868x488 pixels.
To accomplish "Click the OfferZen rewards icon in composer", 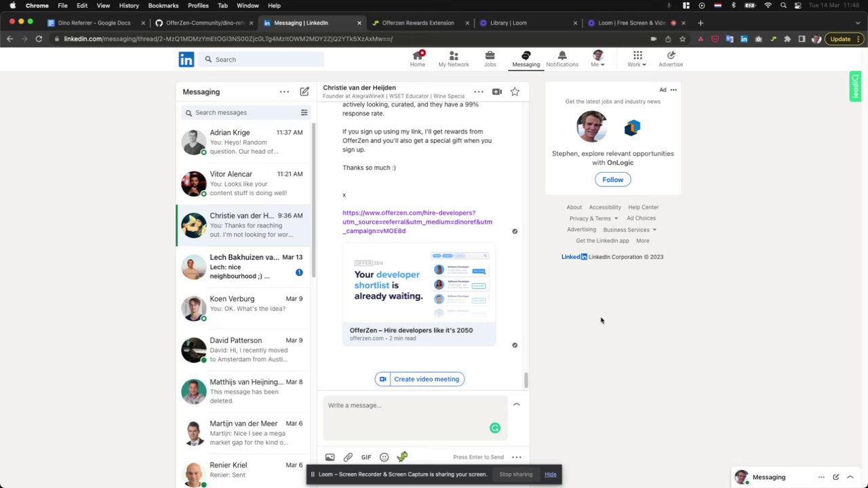I will (402, 457).
